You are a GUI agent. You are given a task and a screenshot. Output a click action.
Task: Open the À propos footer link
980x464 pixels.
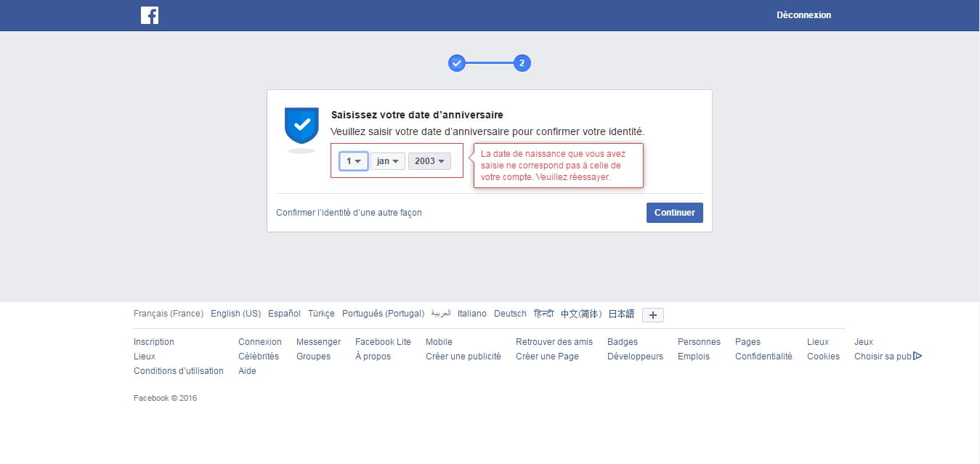coord(373,357)
